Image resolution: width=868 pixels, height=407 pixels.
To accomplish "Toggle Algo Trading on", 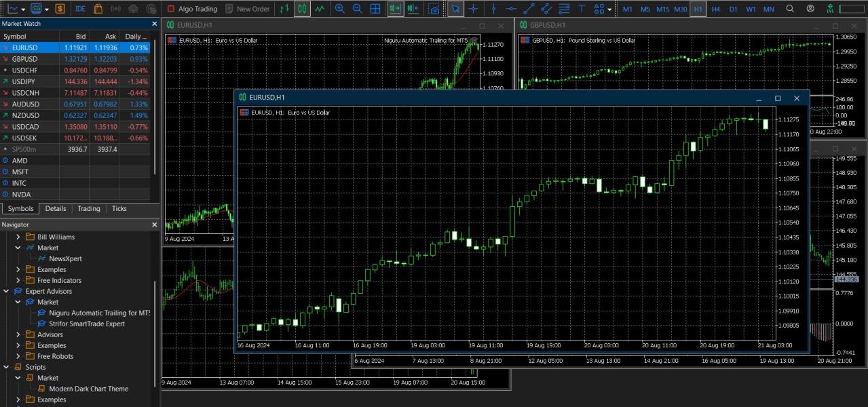I will tap(191, 9).
